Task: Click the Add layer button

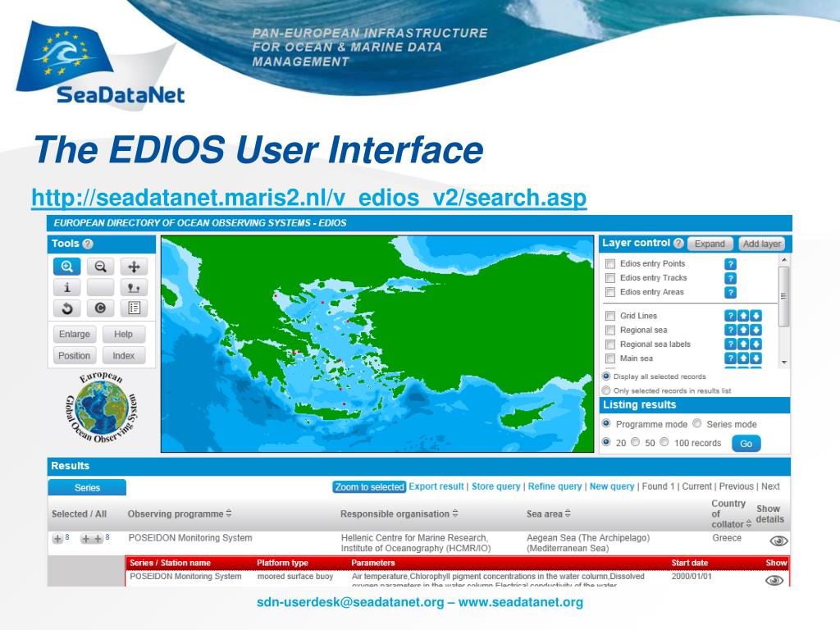Action: tap(762, 244)
